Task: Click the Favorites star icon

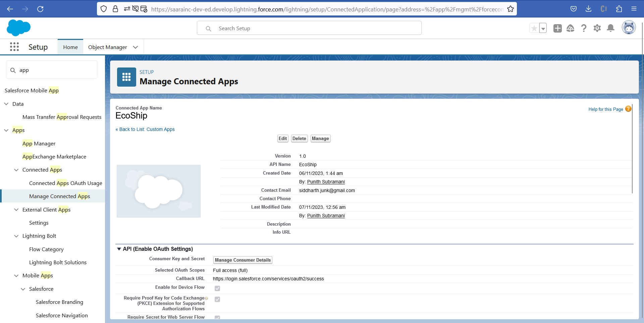Action: coord(534,29)
